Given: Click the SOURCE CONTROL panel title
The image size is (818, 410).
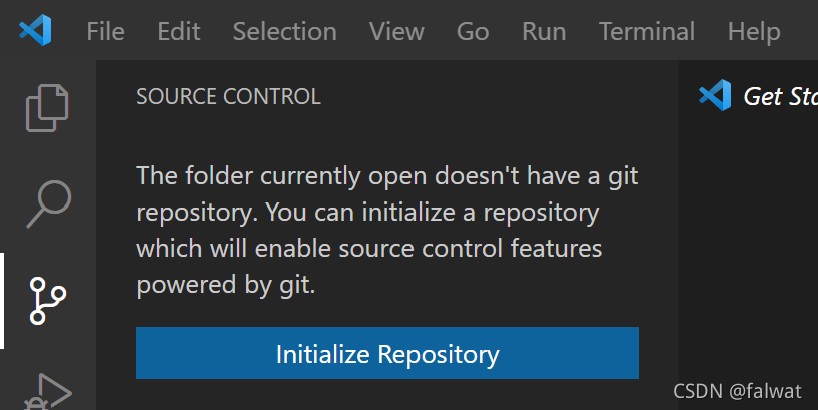Looking at the screenshot, I should (228, 97).
